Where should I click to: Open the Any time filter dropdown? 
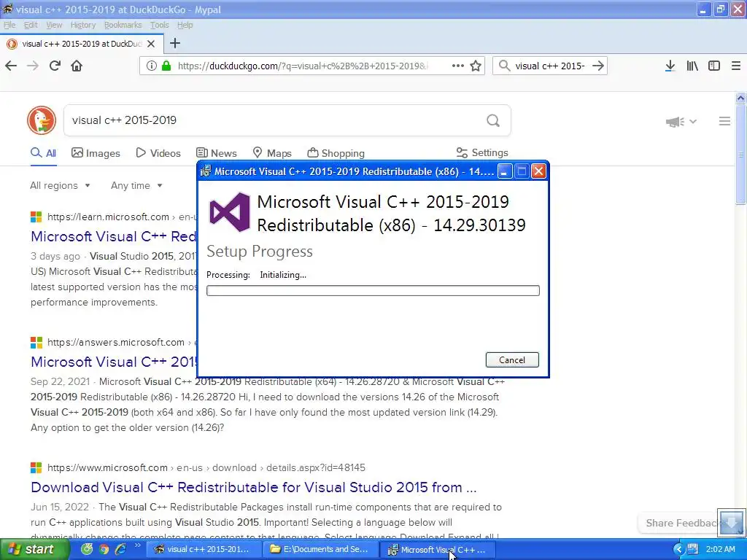136,186
